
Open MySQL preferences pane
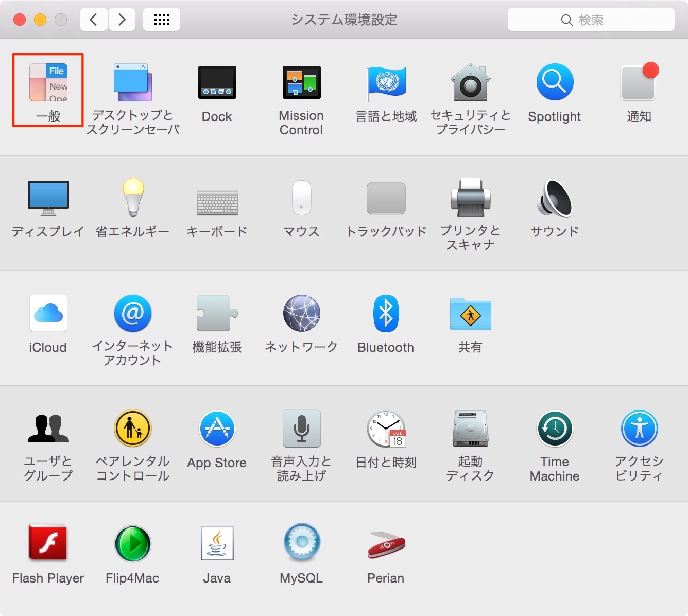(302, 542)
